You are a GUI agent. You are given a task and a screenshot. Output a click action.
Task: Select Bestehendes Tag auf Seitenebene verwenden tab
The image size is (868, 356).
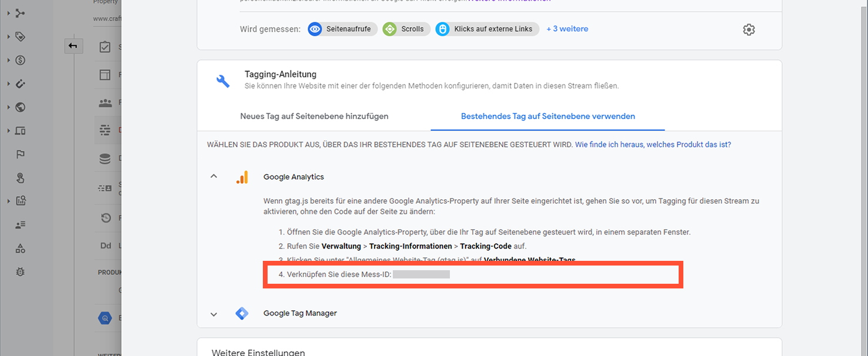click(547, 116)
